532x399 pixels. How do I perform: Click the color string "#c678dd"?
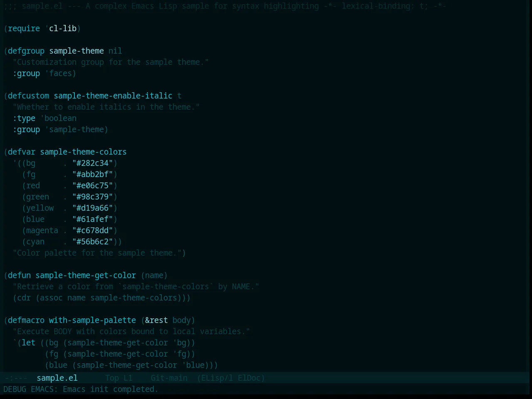point(92,230)
